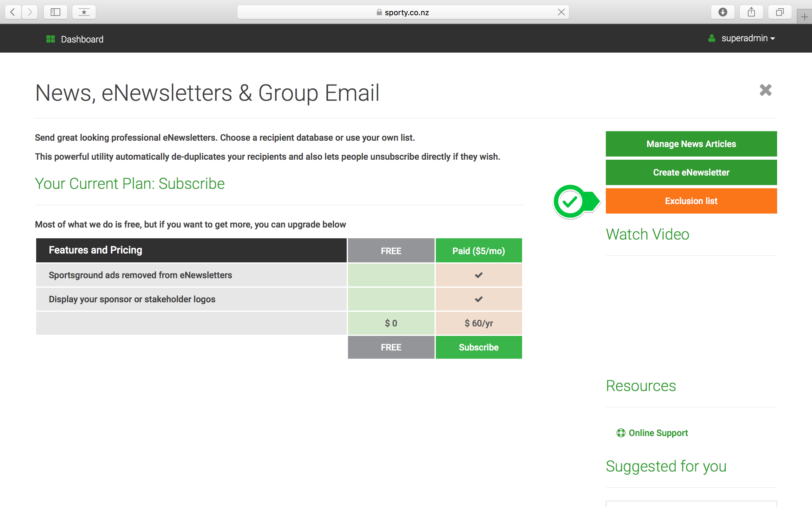The image size is (812, 507).
Task: Click the Resources section header
Action: click(641, 386)
